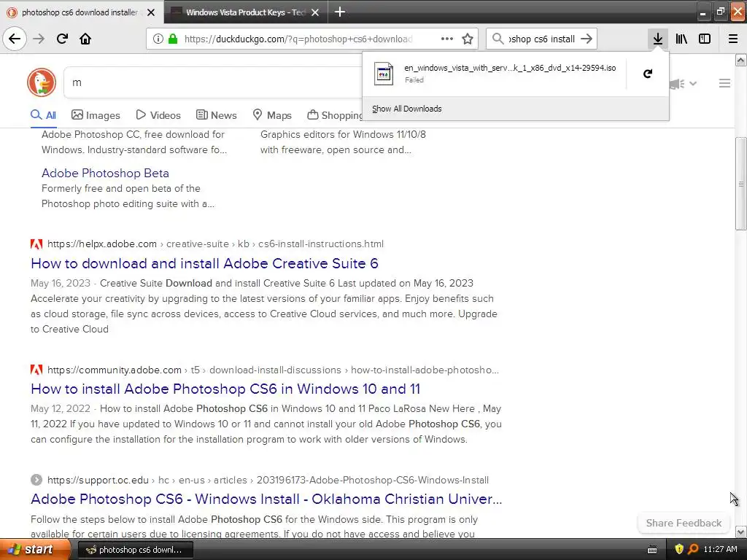Reload the current page
The image size is (747, 560).
pyautogui.click(x=62, y=39)
